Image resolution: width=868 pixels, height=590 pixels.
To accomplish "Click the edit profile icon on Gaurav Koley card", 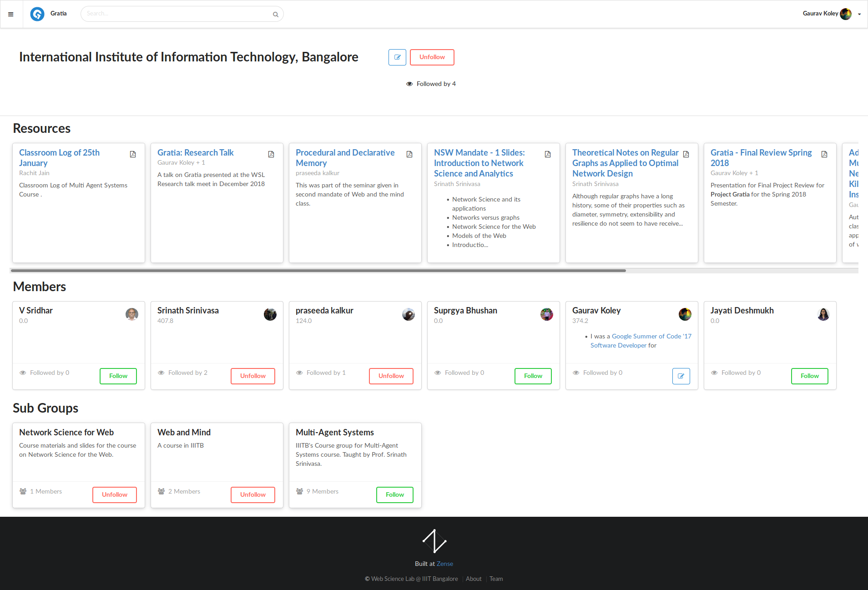I will click(681, 376).
